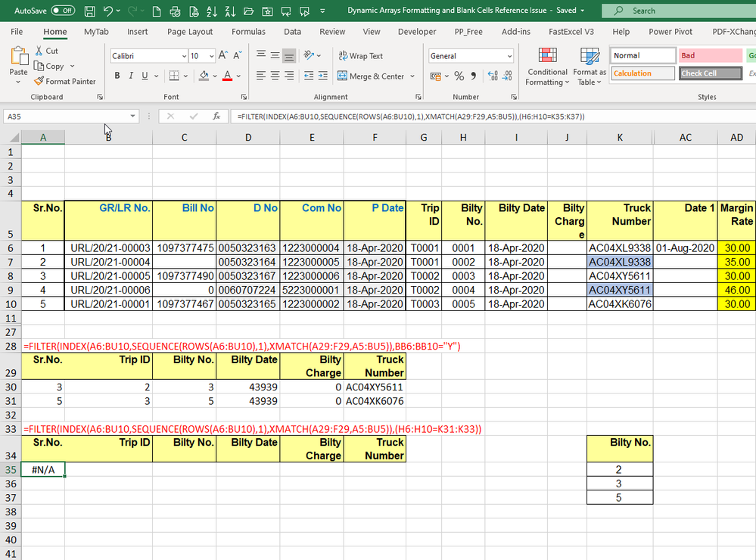This screenshot has width=756, height=560.
Task: Apply the Calculation cell style
Action: (643, 73)
